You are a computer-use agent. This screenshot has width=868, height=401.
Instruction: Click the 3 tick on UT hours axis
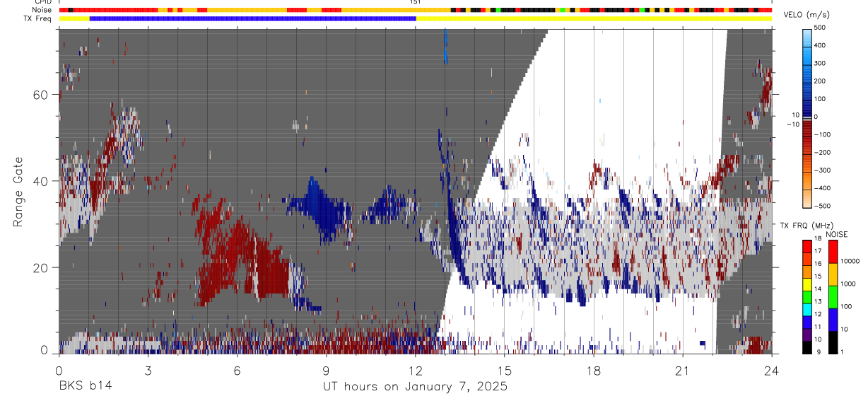point(148,370)
